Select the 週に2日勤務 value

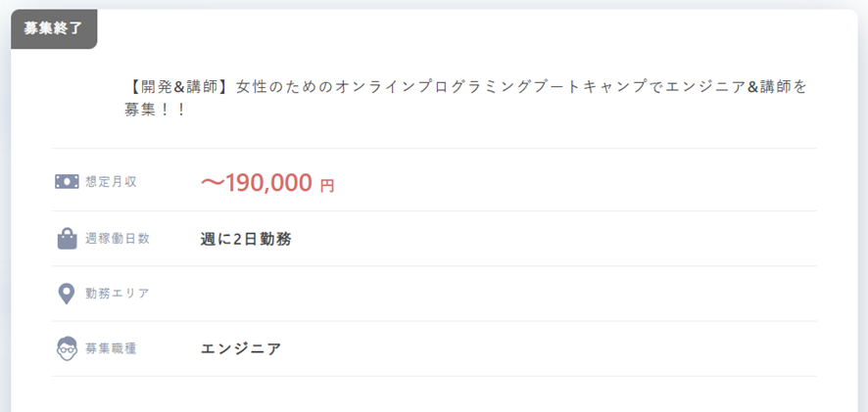point(246,239)
